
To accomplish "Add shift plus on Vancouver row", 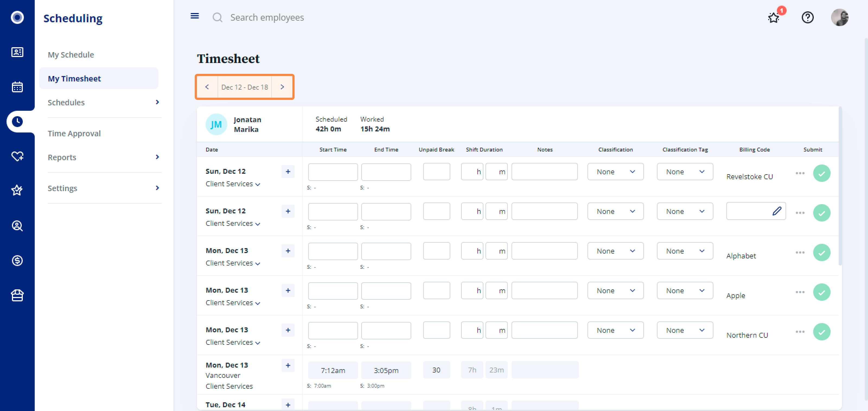I will [x=288, y=365].
